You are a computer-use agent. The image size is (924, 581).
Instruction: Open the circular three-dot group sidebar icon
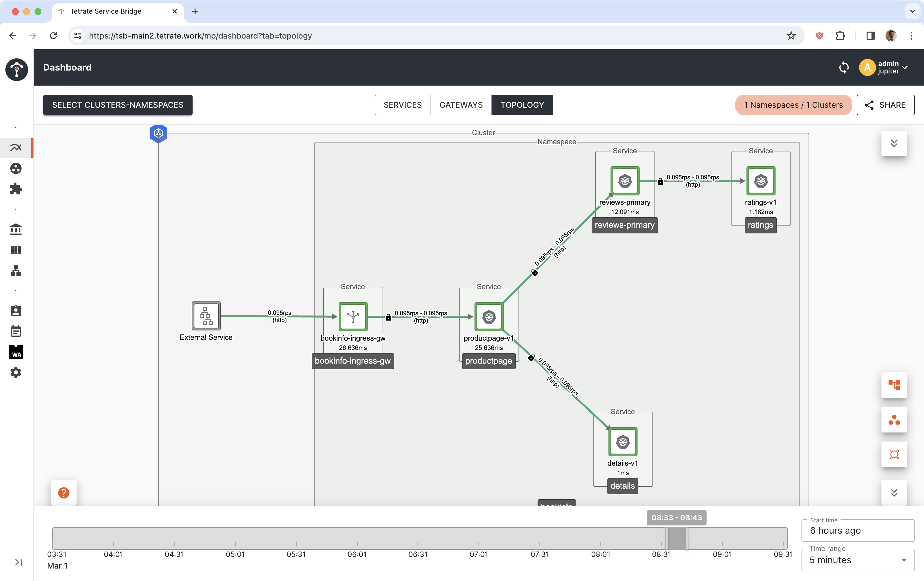pyautogui.click(x=16, y=168)
